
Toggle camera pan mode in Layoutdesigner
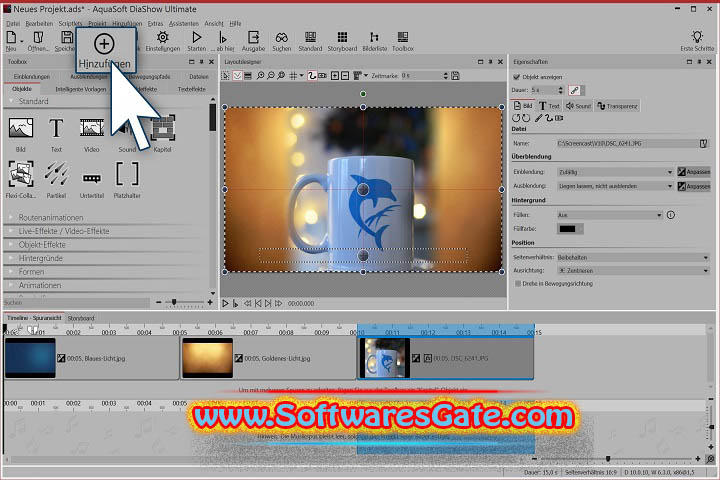pyautogui.click(x=323, y=76)
